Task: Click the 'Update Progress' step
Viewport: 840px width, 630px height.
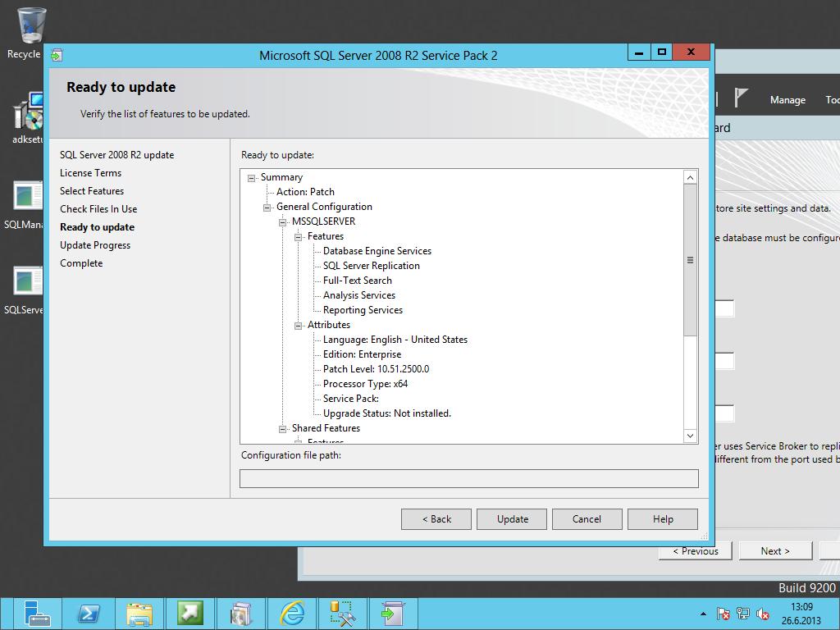Action: (95, 245)
